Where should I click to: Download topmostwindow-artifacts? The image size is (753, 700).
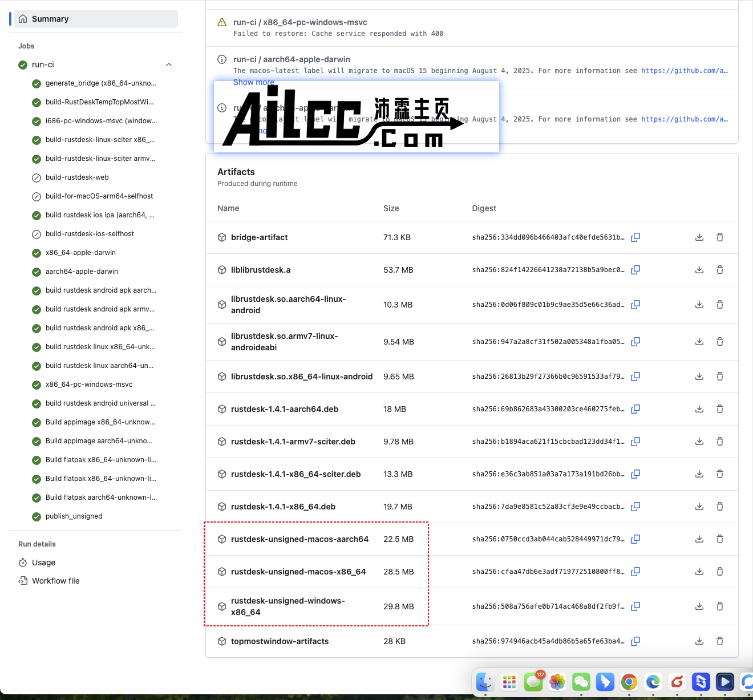pos(699,641)
